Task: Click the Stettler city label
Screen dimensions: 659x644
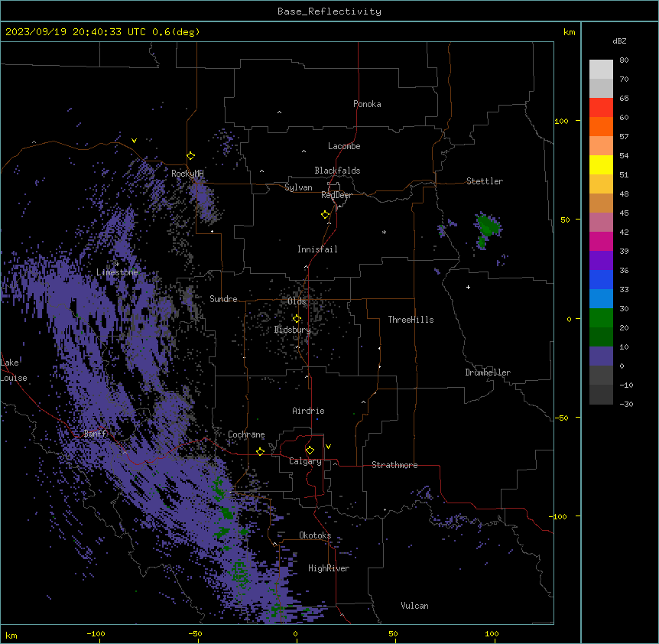Action: point(485,181)
